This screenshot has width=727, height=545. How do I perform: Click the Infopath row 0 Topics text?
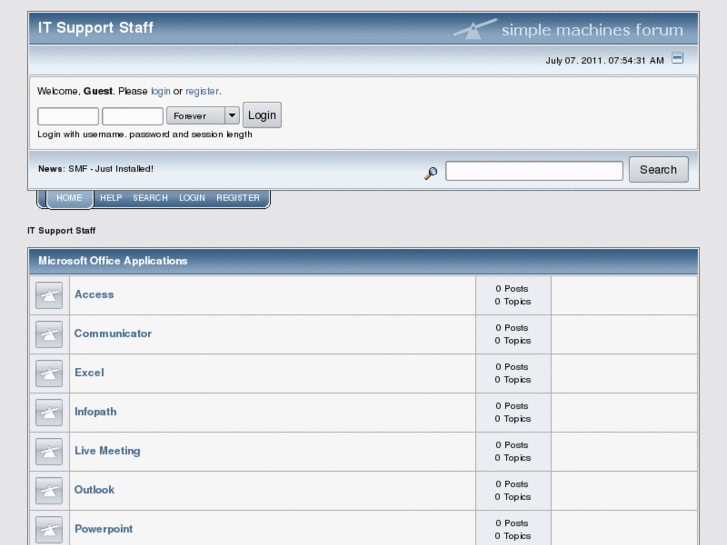[512, 419]
